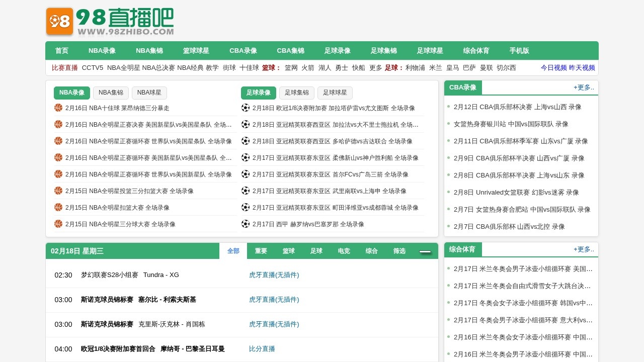Expand more 综合体育 items via +更多
Screen dimensions: 644x362
point(583,249)
